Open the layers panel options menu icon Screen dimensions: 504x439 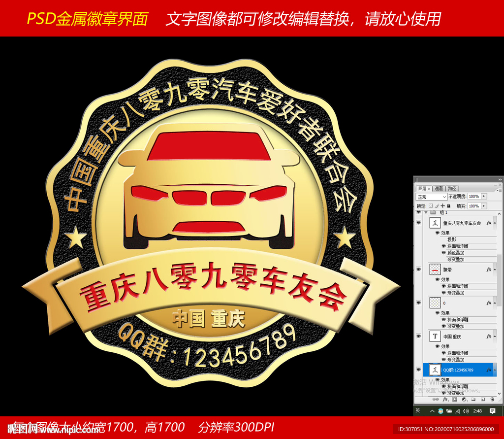[x=500, y=190]
